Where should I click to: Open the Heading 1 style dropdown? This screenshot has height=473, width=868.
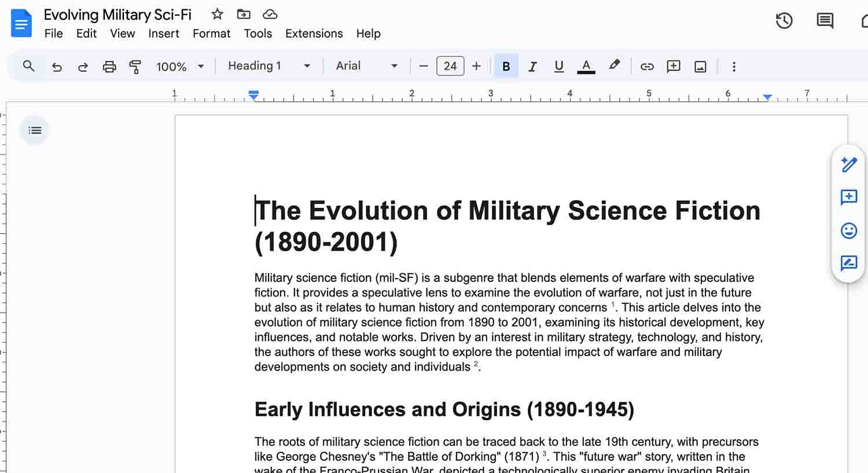tap(269, 66)
